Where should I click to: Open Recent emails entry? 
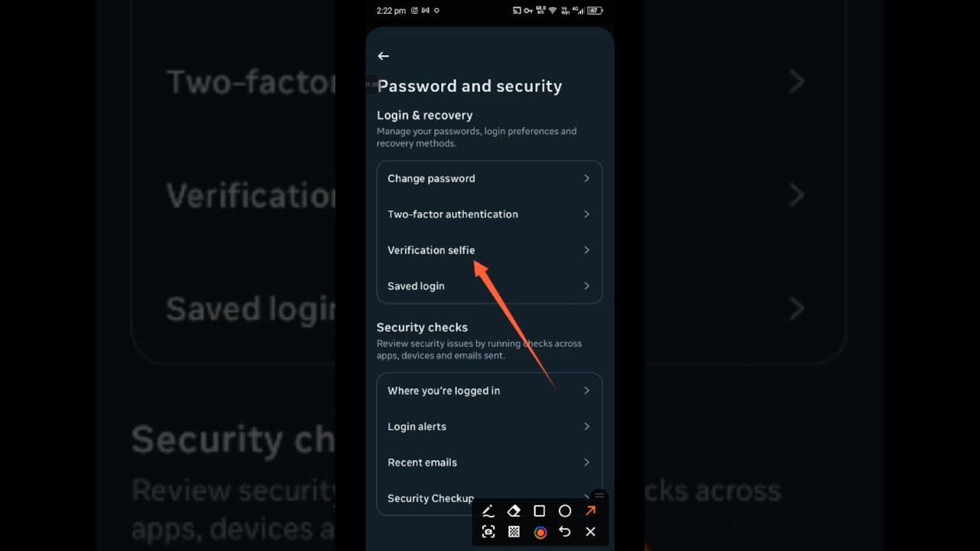tap(489, 462)
